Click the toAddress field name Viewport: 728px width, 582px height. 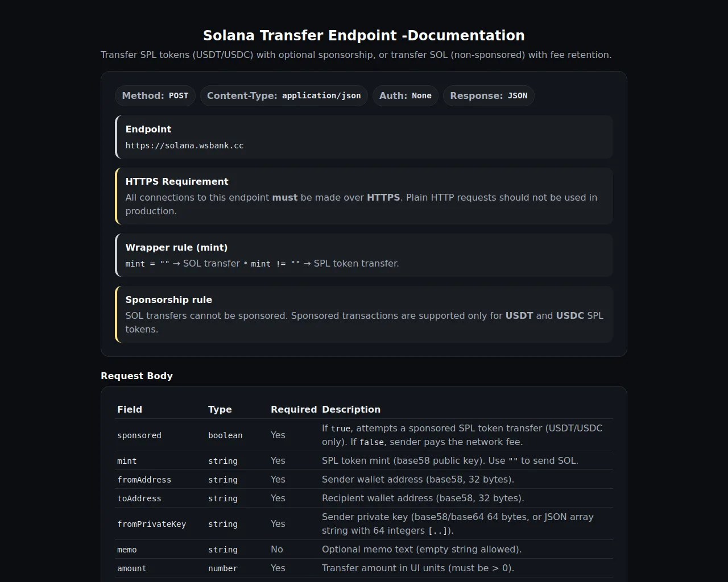[x=139, y=498]
